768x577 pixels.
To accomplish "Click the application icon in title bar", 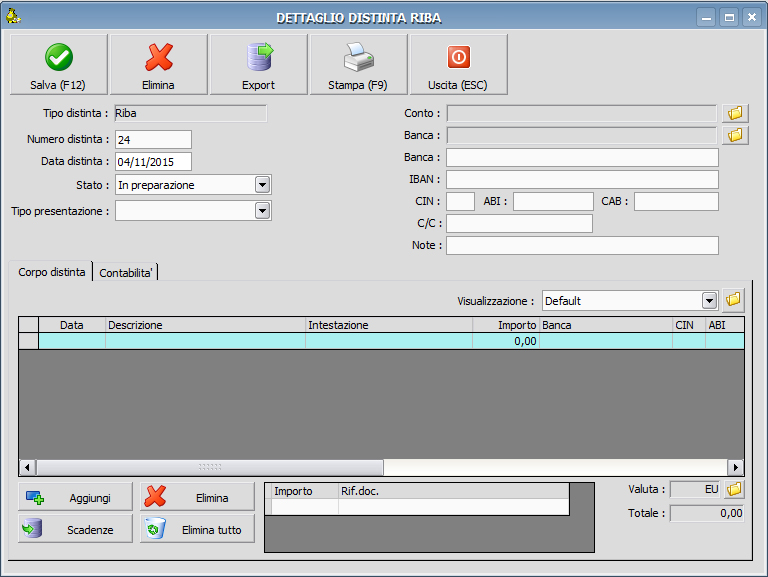I will click(x=13, y=17).
